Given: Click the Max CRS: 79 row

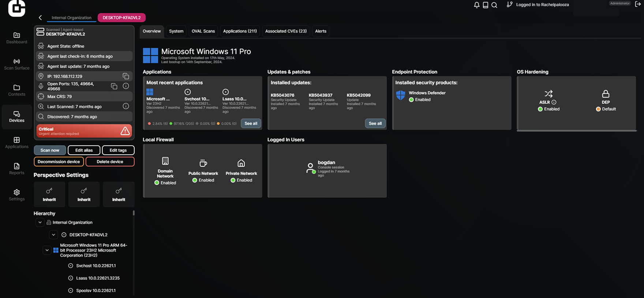Looking at the screenshot, I should 84,97.
